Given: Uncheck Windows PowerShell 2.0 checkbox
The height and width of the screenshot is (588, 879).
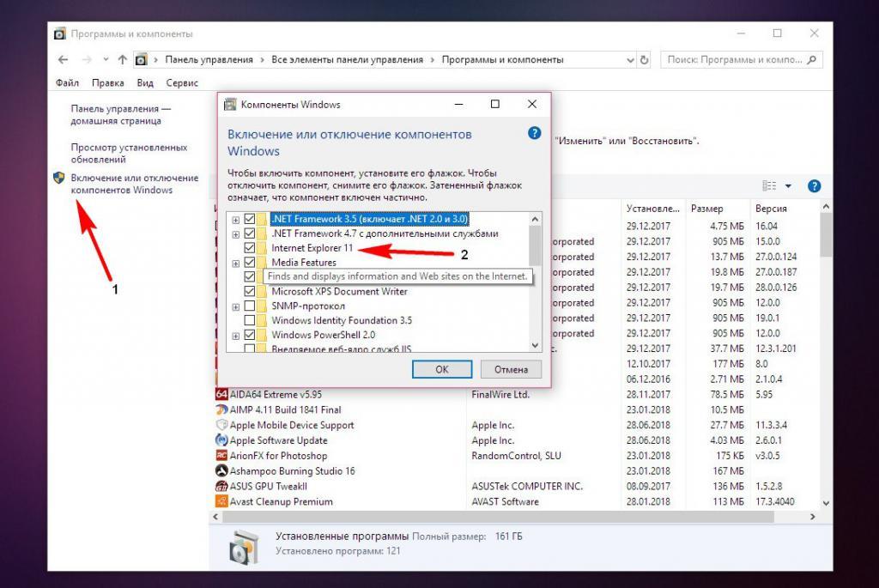Looking at the screenshot, I should click(250, 335).
